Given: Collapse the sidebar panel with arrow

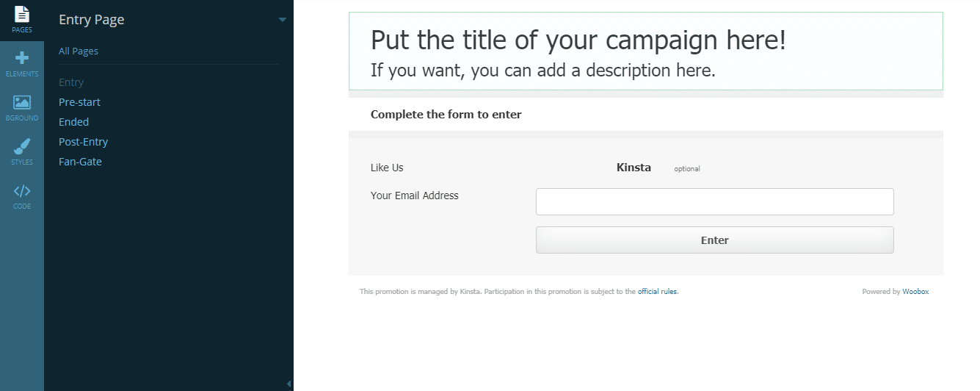Looking at the screenshot, I should click(288, 383).
